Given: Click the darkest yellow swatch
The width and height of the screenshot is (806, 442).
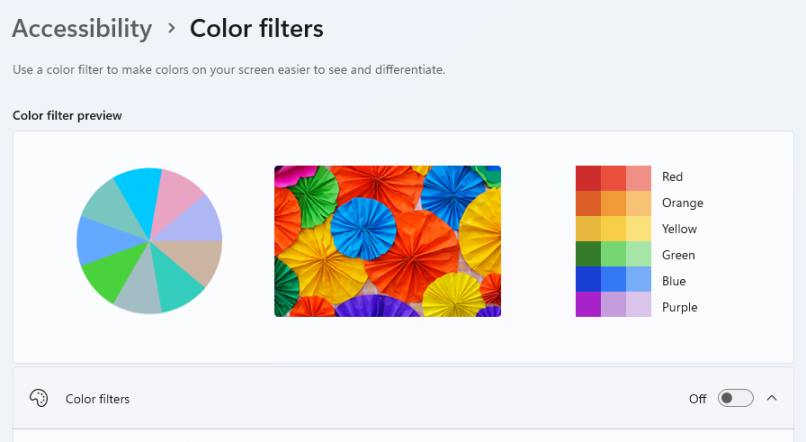Looking at the screenshot, I should 588,229.
